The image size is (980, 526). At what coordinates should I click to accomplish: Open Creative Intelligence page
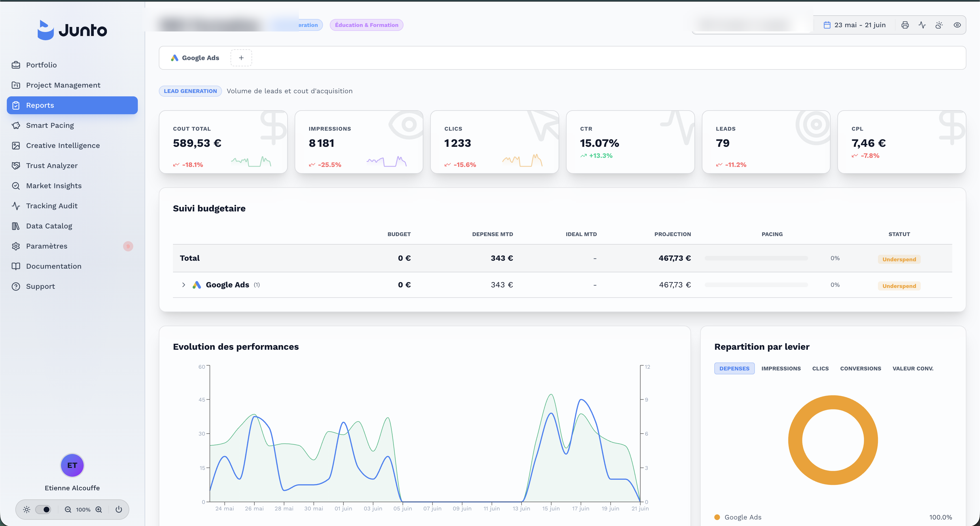point(72,146)
